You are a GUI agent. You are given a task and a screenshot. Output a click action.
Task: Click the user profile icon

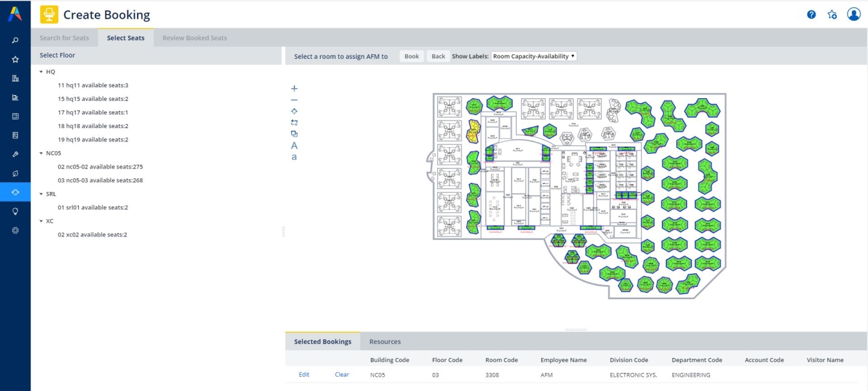[x=854, y=14]
